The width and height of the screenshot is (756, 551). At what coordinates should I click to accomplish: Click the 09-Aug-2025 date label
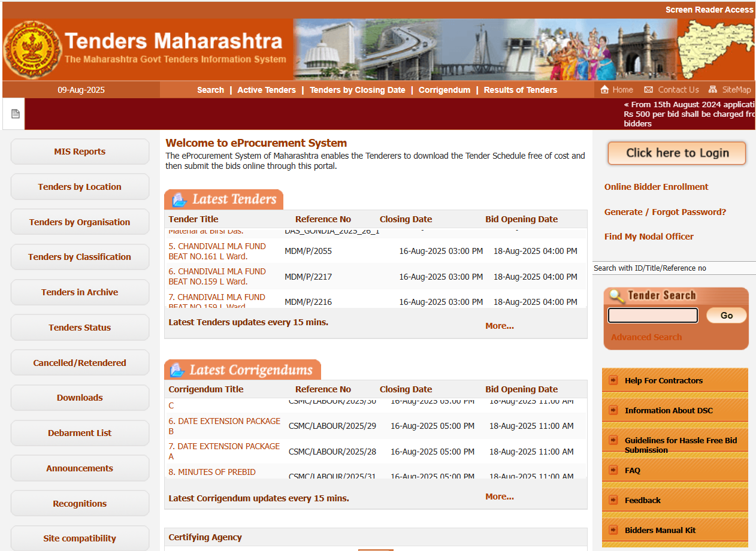point(81,90)
